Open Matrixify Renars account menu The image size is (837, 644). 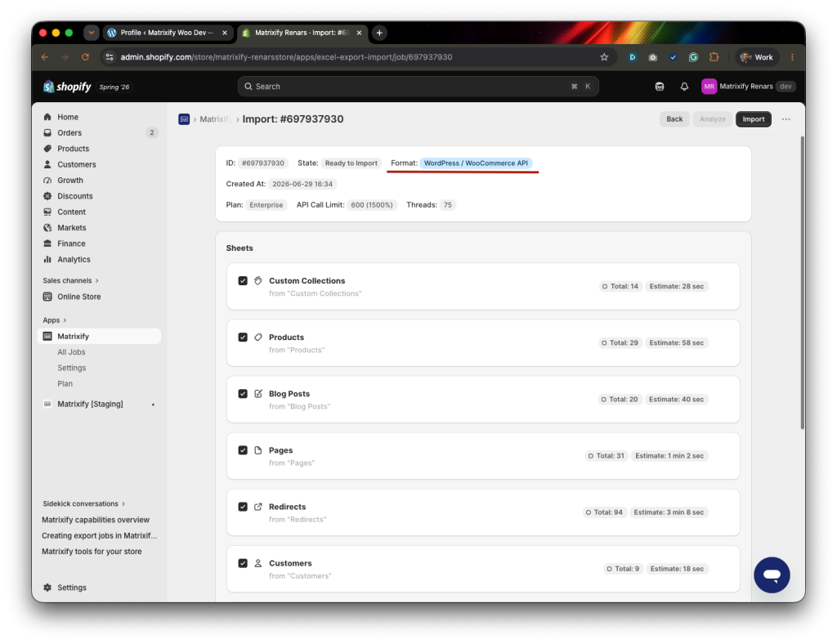coord(749,87)
